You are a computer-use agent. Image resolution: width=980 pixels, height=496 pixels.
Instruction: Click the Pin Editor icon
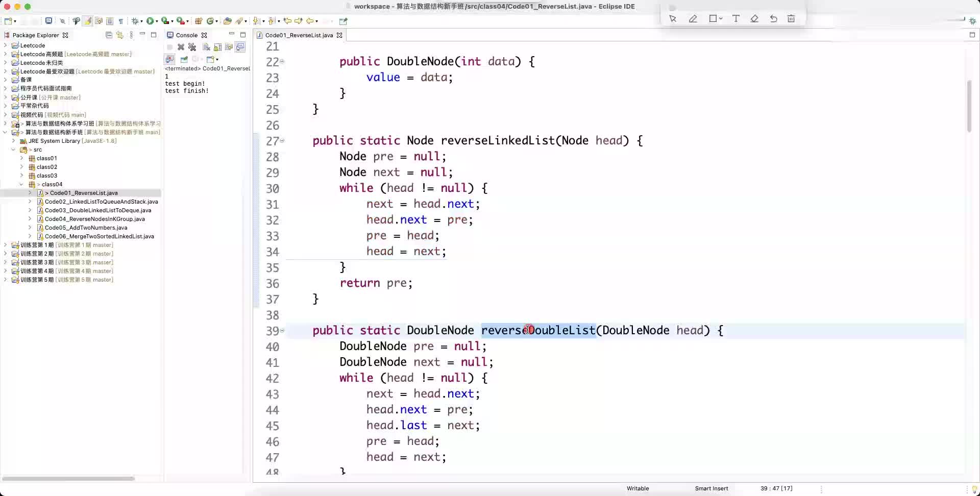click(x=344, y=21)
